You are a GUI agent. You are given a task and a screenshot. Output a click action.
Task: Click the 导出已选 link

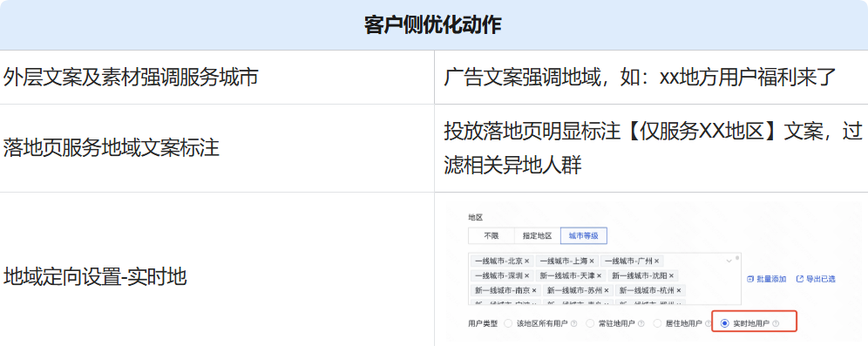click(816, 279)
